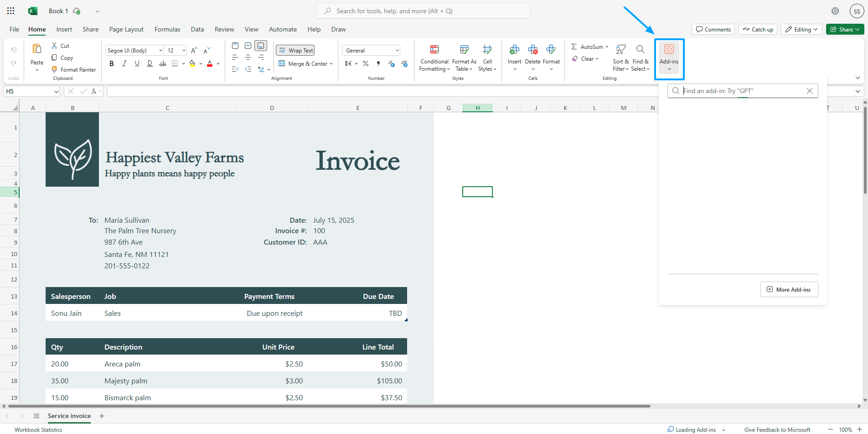Click the Comments button
This screenshot has height=434, width=868.
tap(713, 29)
